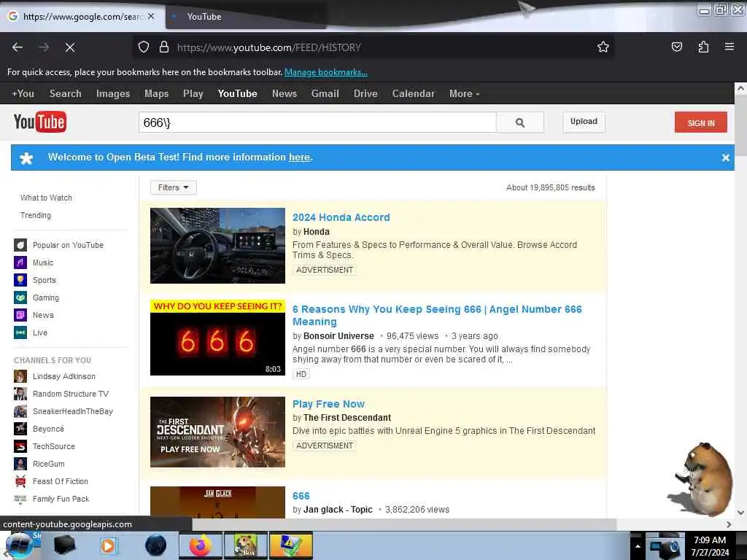Expand the More menu in Google bar

[x=464, y=94]
